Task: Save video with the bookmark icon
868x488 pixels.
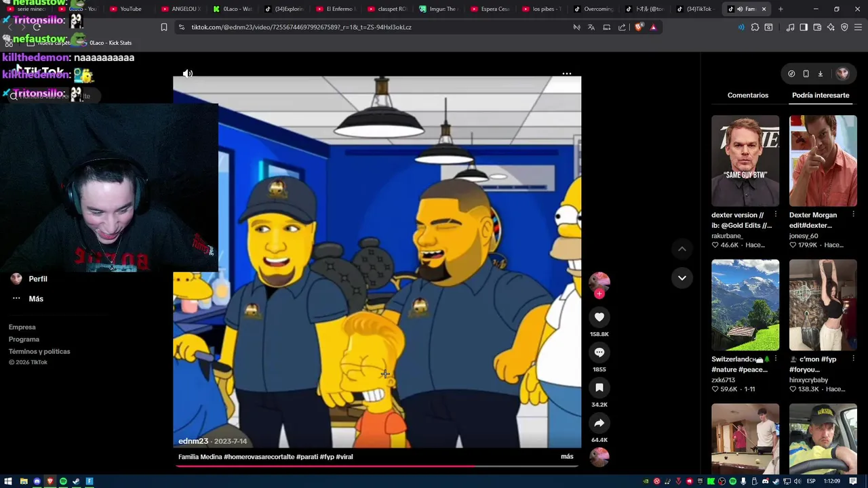Action: 599,388
